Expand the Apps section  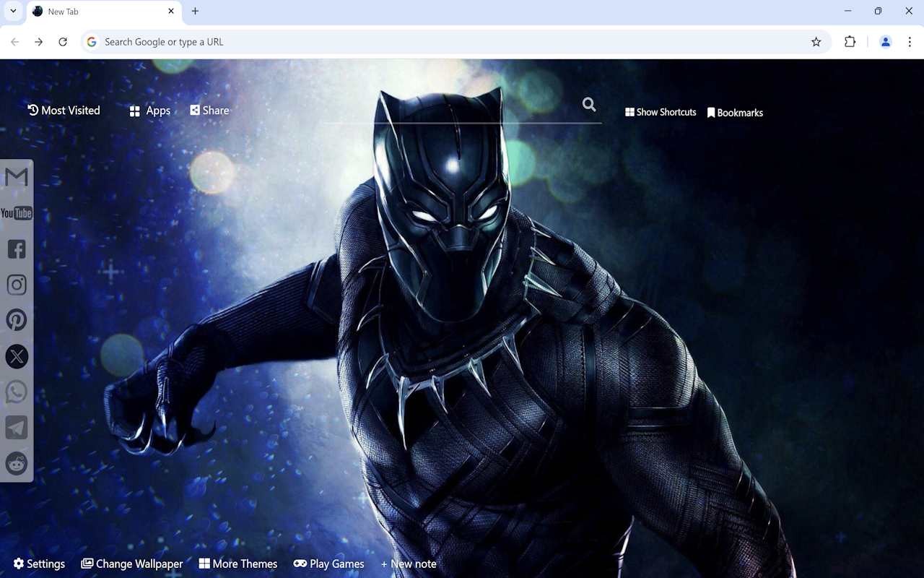(x=149, y=111)
